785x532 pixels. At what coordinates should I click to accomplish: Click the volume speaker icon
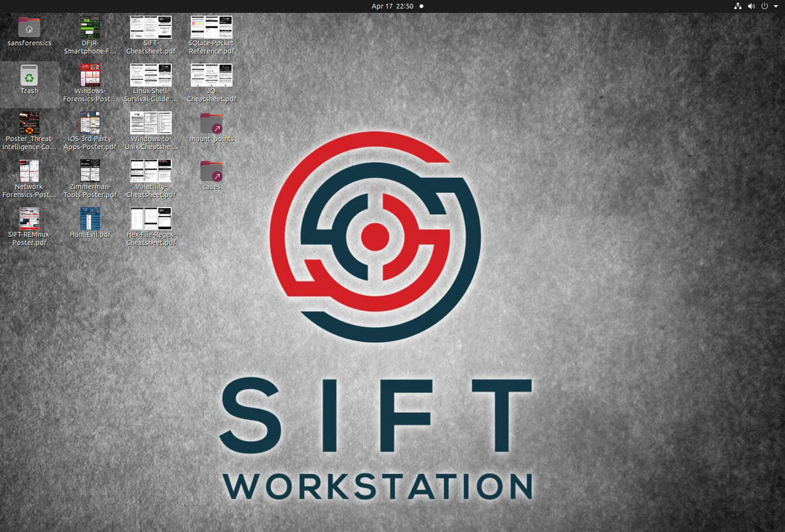(x=751, y=6)
